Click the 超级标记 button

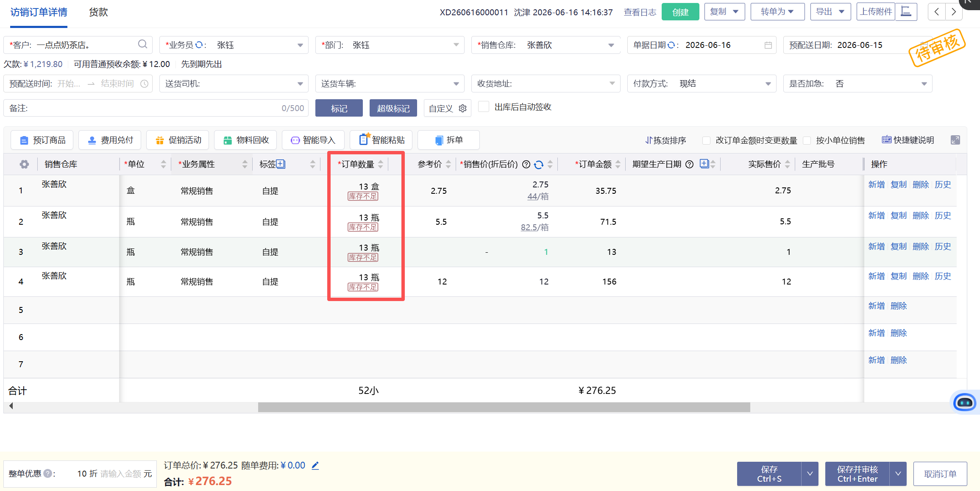(x=393, y=108)
